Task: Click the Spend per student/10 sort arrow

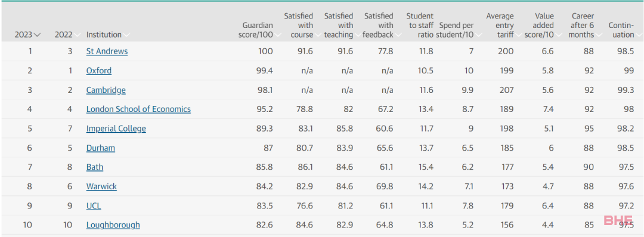Action: tap(478, 35)
